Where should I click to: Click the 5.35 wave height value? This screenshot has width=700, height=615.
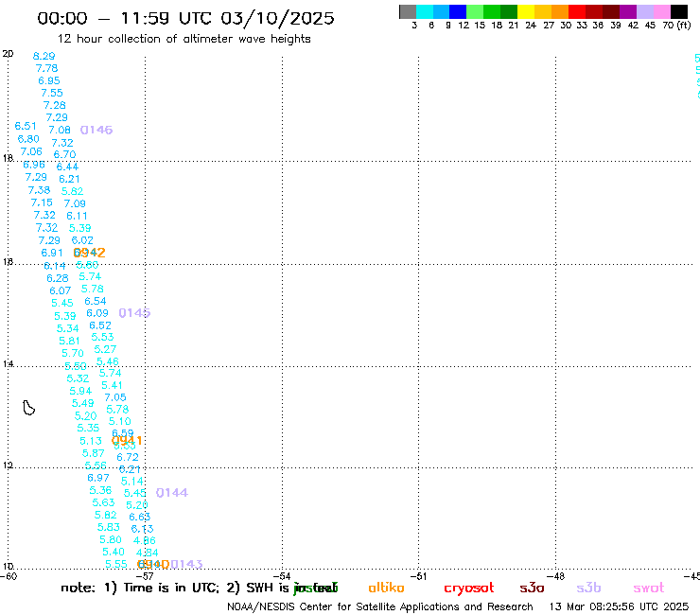click(88, 428)
